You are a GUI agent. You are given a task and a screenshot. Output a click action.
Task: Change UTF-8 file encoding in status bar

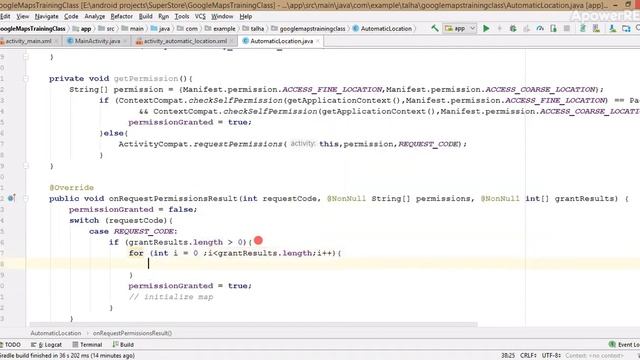click(551, 356)
